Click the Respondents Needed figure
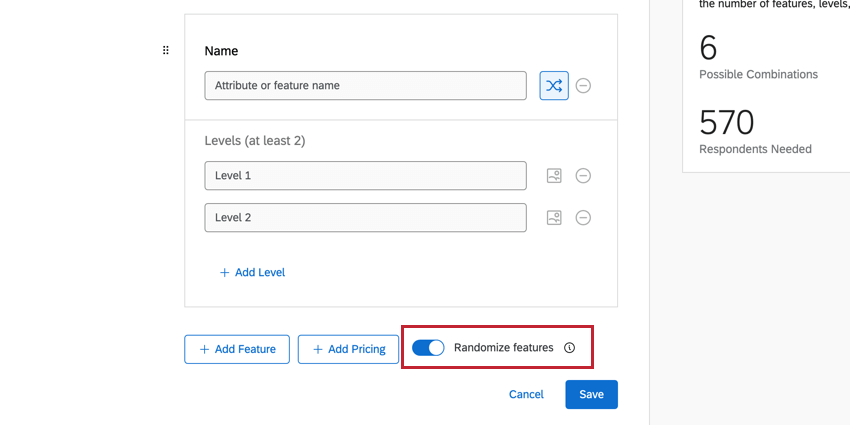 pyautogui.click(x=726, y=123)
